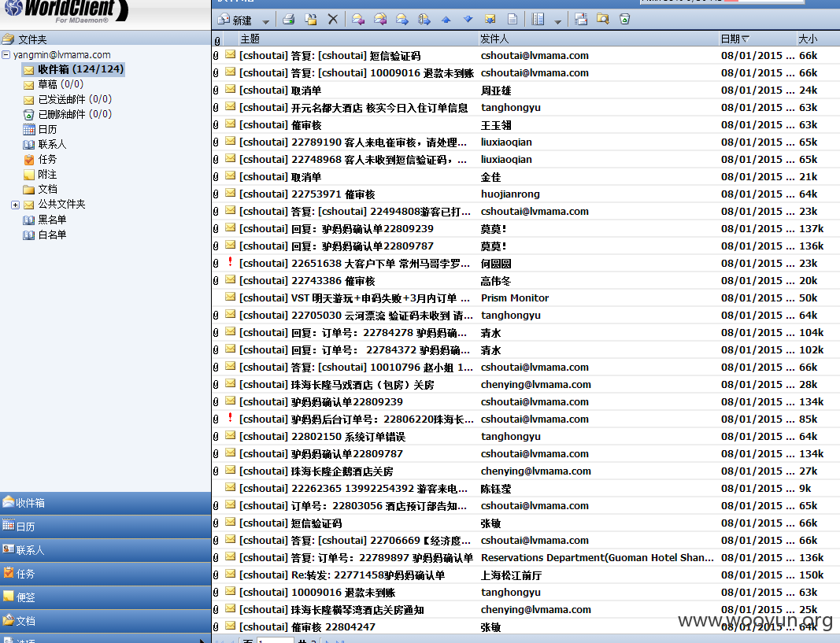Sort by the 发件人 column header
The height and width of the screenshot is (643, 840).
pyautogui.click(x=598, y=39)
